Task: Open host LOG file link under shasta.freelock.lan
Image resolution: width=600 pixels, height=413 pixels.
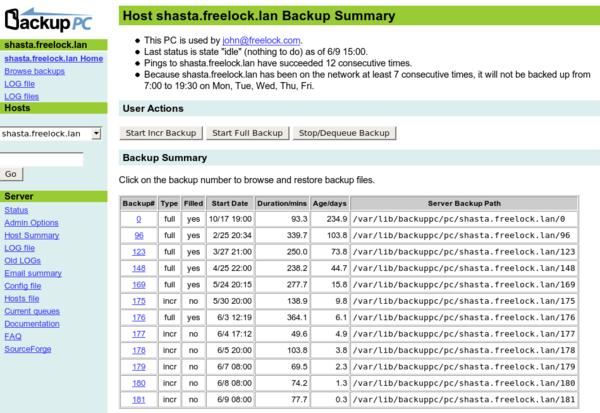Action: 20,84
